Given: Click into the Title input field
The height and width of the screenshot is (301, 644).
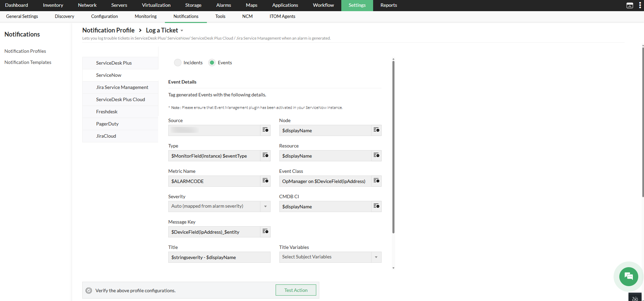Looking at the screenshot, I should coord(219,257).
